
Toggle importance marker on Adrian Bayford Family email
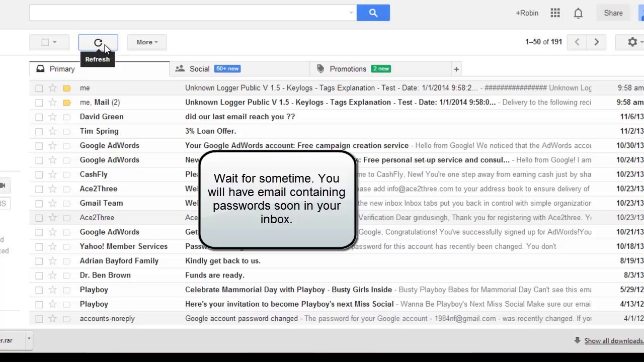point(67,261)
